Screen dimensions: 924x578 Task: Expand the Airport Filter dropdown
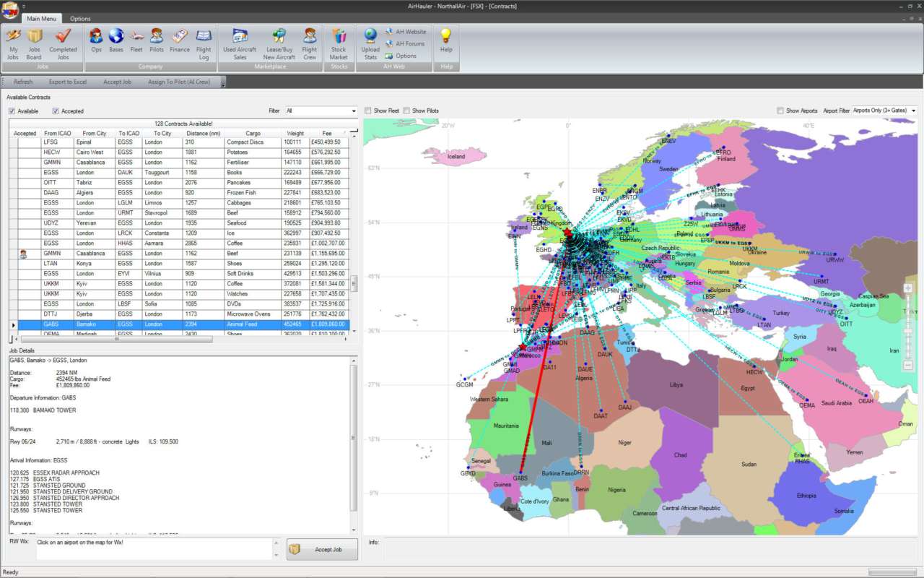884,111
